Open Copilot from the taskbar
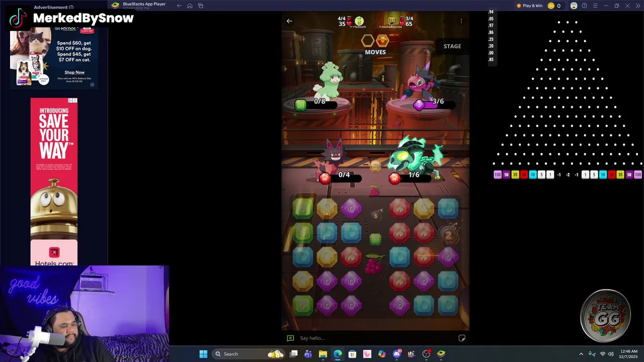This screenshot has height=362, width=644. (382, 354)
